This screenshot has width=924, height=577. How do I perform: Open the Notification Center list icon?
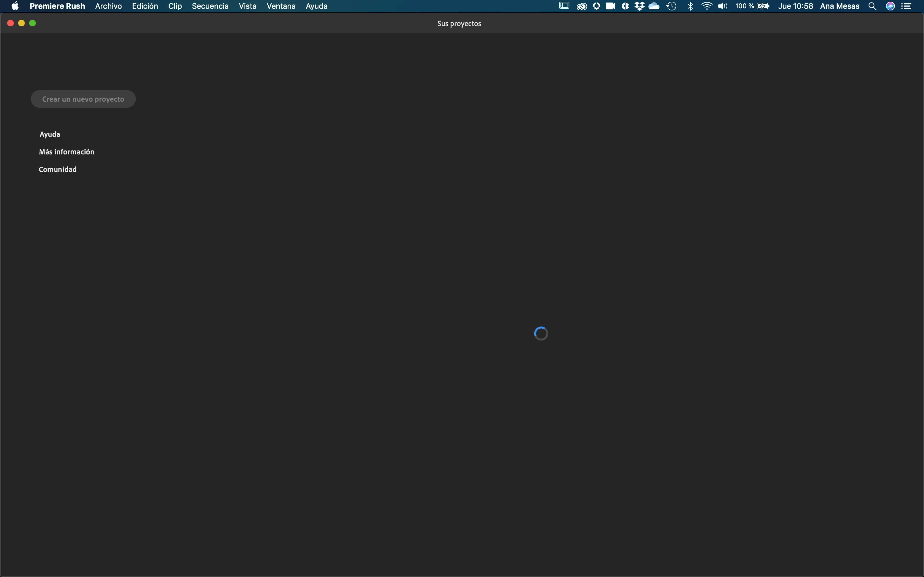coord(907,6)
